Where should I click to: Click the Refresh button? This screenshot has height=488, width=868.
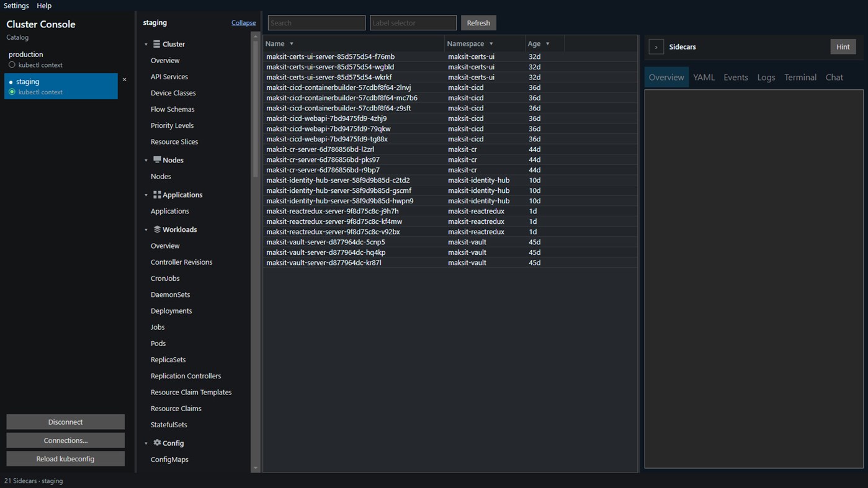click(478, 23)
